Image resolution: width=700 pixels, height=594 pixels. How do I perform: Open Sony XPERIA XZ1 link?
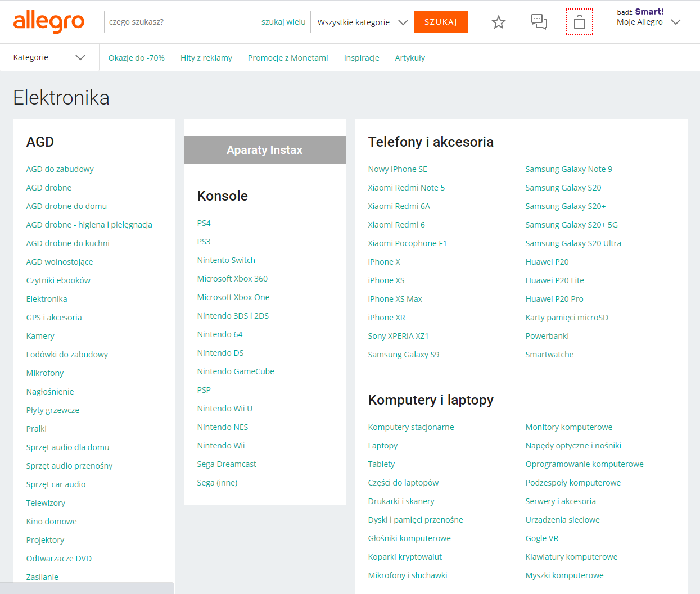(x=399, y=336)
